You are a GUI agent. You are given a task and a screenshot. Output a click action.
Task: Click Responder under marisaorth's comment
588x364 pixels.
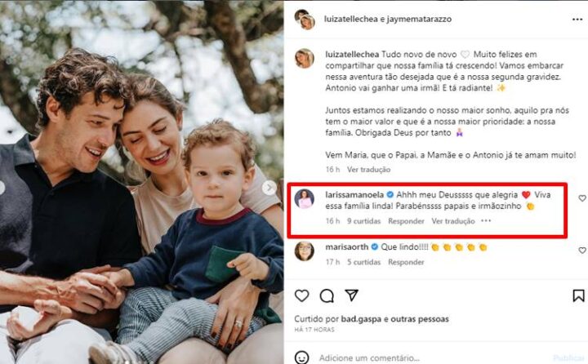point(406,262)
